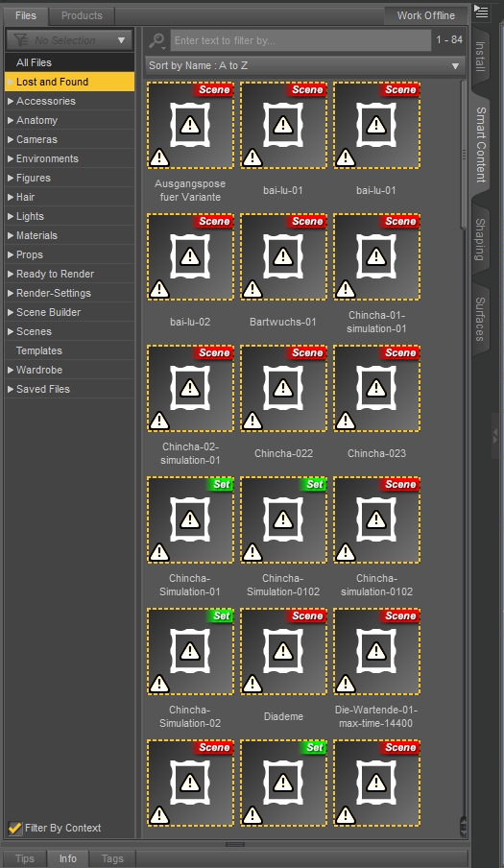
Task: Open the Shaping side tab
Action: 480,239
